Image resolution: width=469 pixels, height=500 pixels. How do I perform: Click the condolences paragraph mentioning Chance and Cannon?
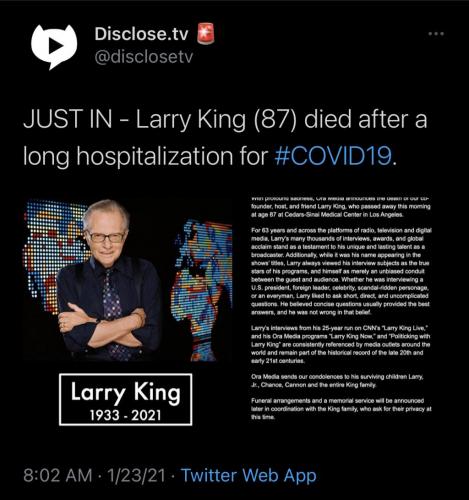337,381
